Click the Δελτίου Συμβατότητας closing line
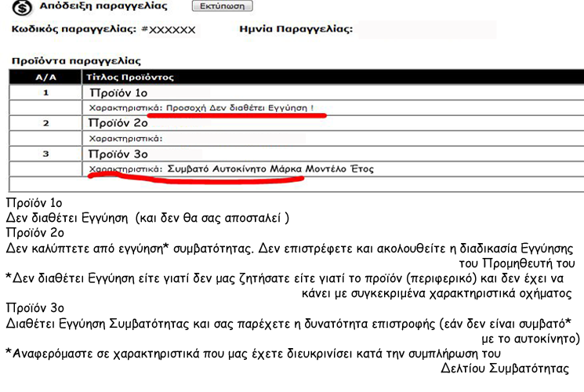Image resolution: width=584 pixels, height=392 pixels. [505, 368]
